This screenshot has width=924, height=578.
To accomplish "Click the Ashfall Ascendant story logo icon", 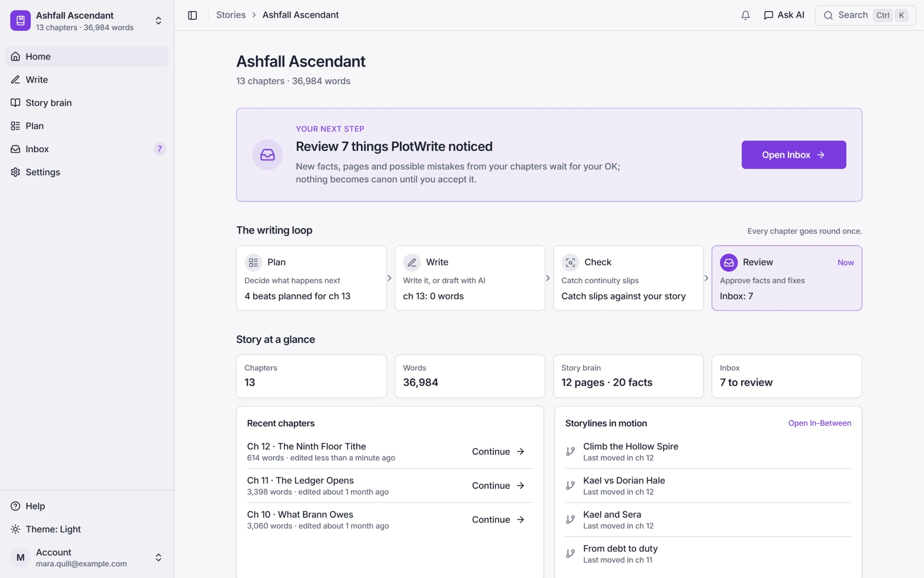I will [x=21, y=21].
